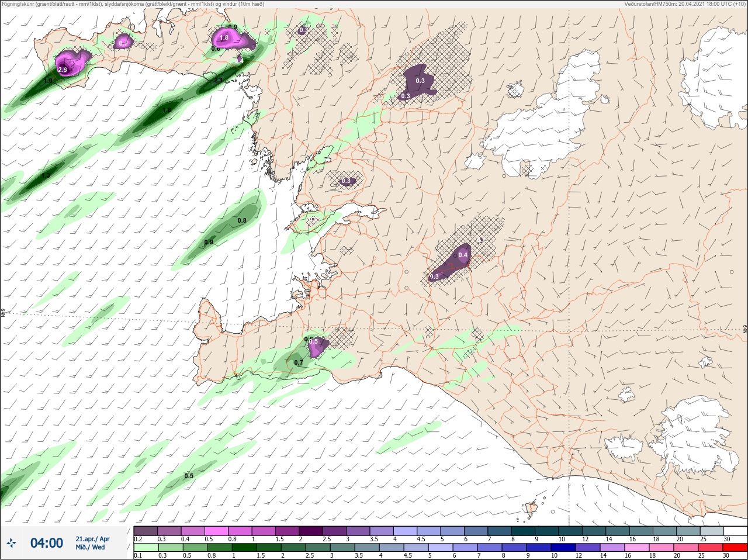Click the '64N' latitude label on the left edge
The image size is (748, 560).
click(x=3, y=313)
